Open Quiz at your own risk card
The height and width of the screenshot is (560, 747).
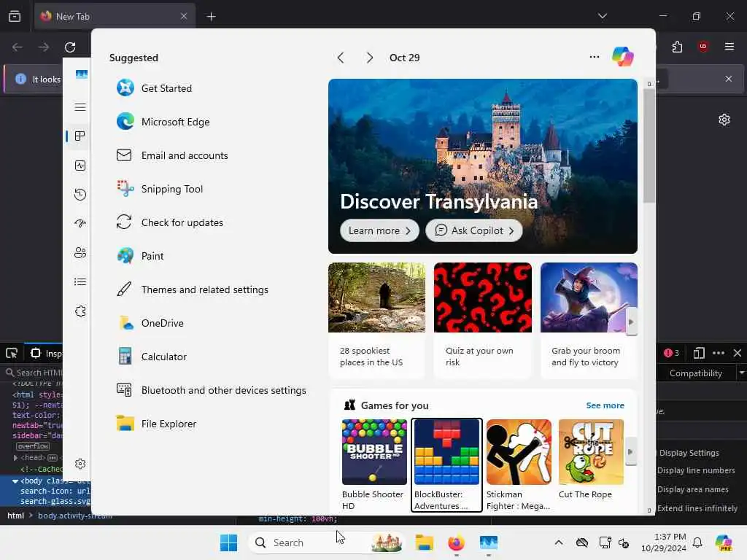click(x=483, y=320)
